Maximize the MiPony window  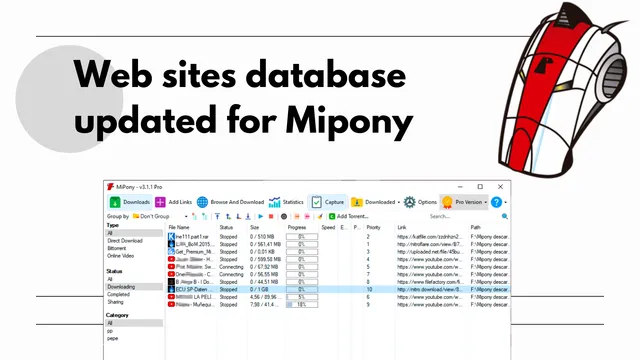pos(480,187)
